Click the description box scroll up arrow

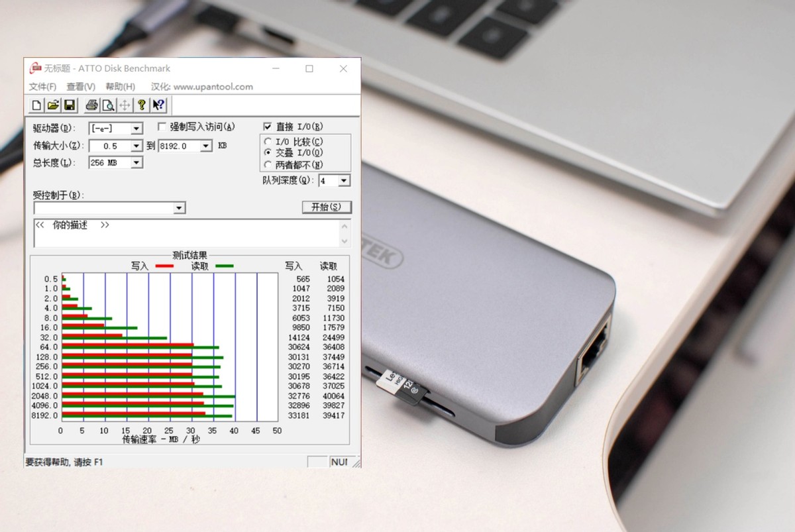pos(344,225)
